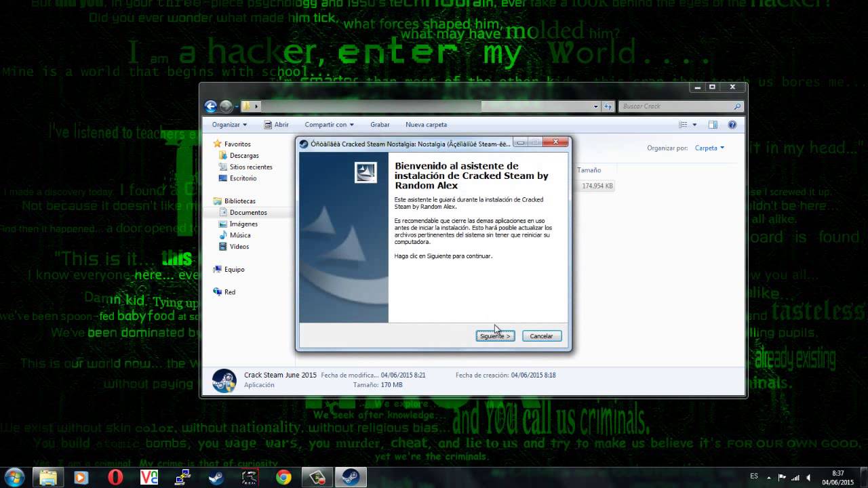
Task: Launch Google Chrome from taskbar
Action: pos(283,477)
